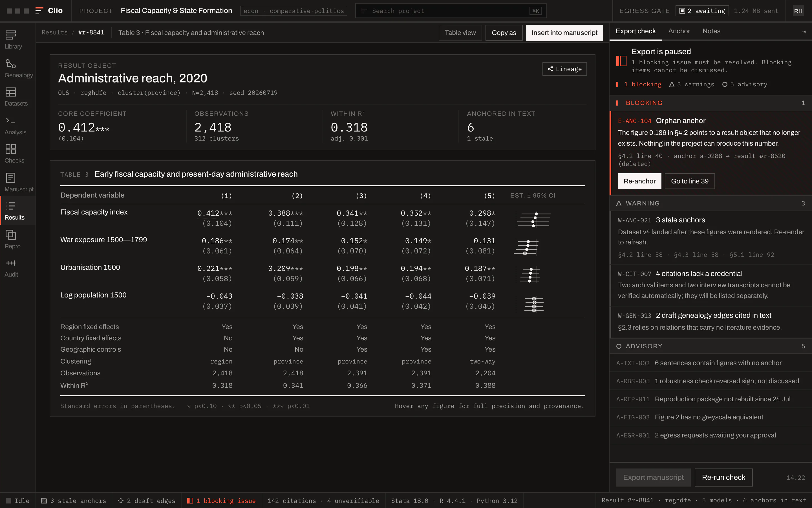812x508 pixels.
Task: Click the Fiscal capacity index CI plot
Action: (x=533, y=219)
